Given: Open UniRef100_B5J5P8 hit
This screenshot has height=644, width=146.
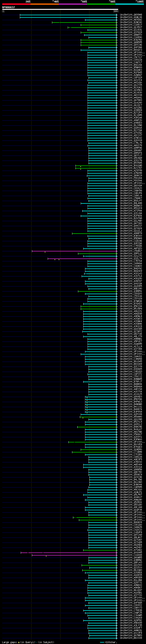Looking at the screenshot, I should 131,309.
